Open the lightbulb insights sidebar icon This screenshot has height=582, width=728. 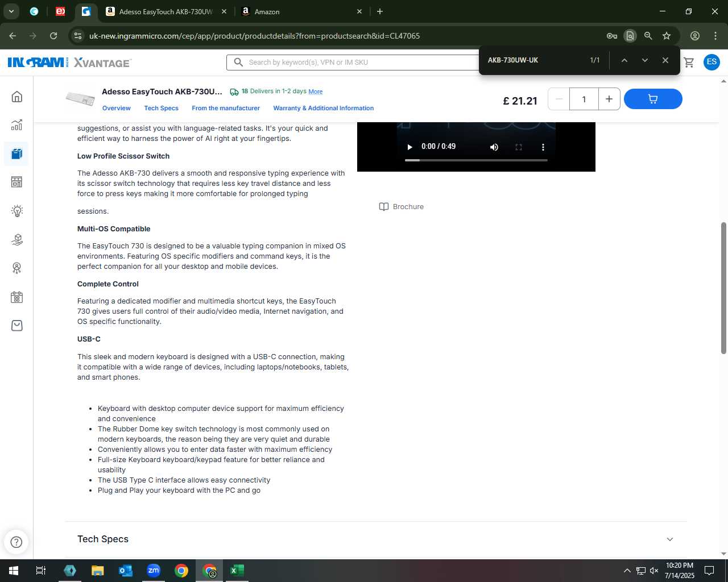click(17, 211)
